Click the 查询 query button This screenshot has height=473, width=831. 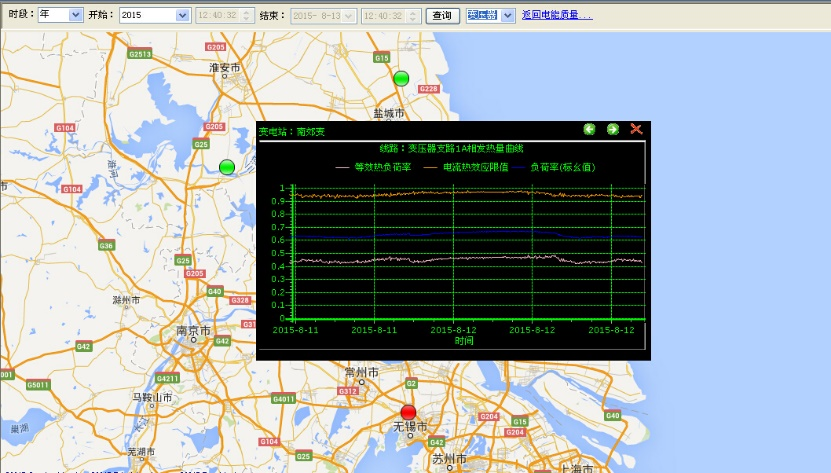click(x=443, y=15)
